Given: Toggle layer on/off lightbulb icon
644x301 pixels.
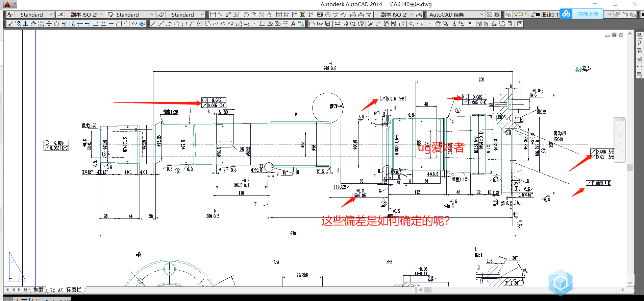Looking at the screenshot, I should click(516, 14).
